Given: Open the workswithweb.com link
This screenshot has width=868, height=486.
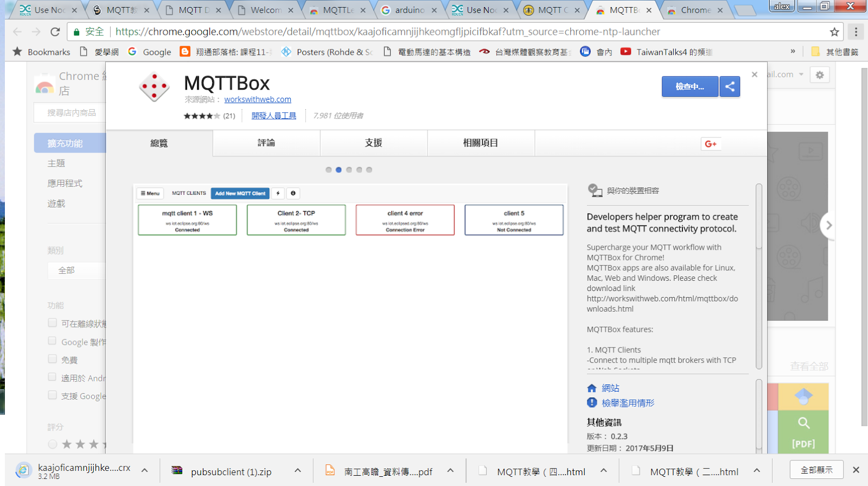Looking at the screenshot, I should click(258, 99).
